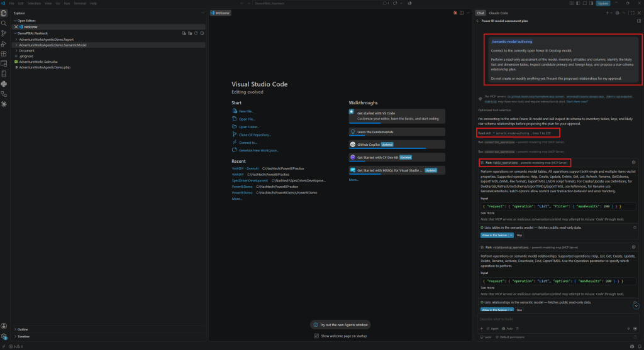The height and width of the screenshot is (350, 644).
Task: Toggle Show welcome page on startup checkbox
Action: click(x=316, y=336)
